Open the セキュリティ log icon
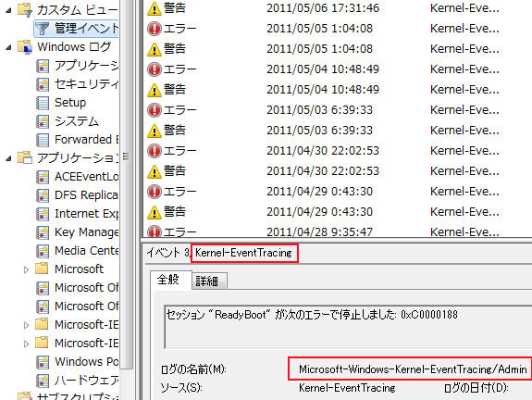The image size is (532, 400). 43,84
